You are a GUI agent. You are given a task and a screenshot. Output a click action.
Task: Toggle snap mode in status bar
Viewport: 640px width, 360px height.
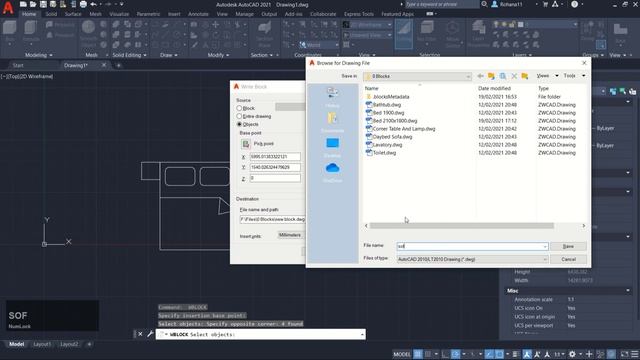tap(427, 354)
